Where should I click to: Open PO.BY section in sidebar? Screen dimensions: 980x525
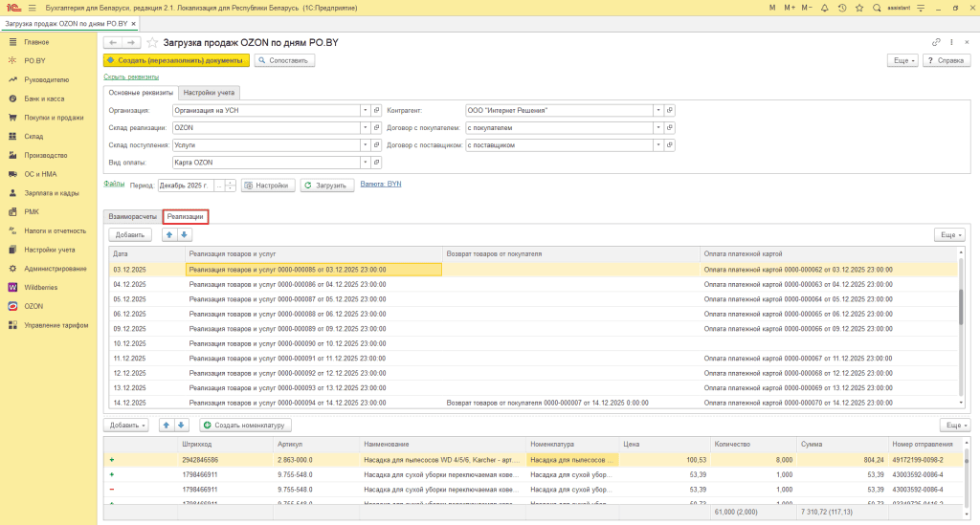(34, 60)
